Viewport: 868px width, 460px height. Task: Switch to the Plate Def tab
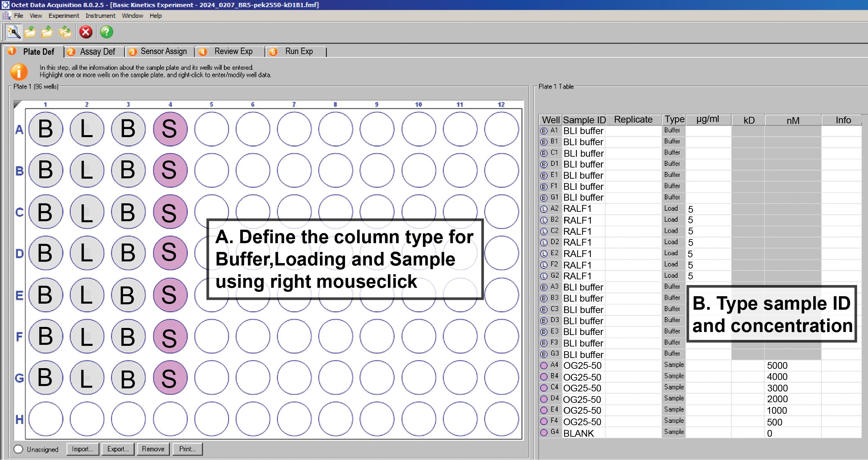[34, 52]
